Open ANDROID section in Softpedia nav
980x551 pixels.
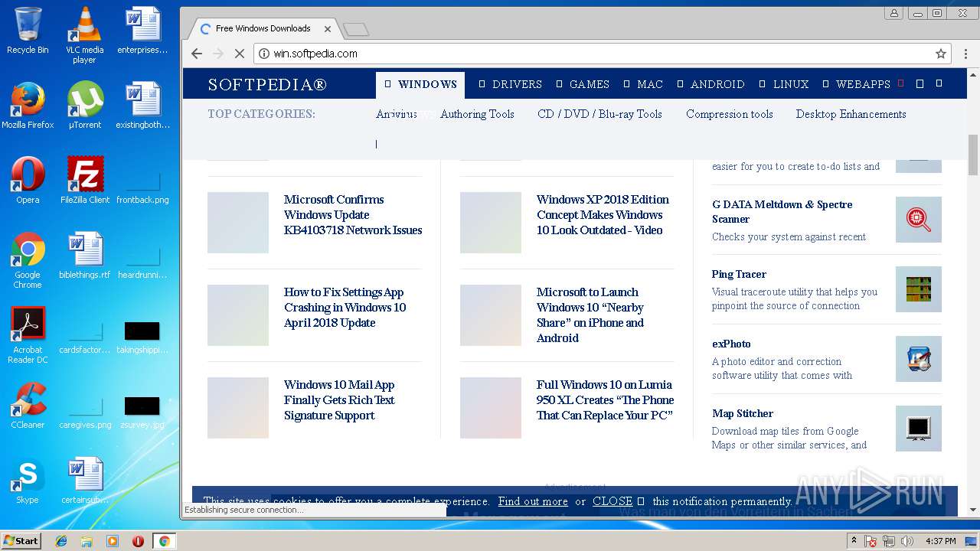coord(710,84)
